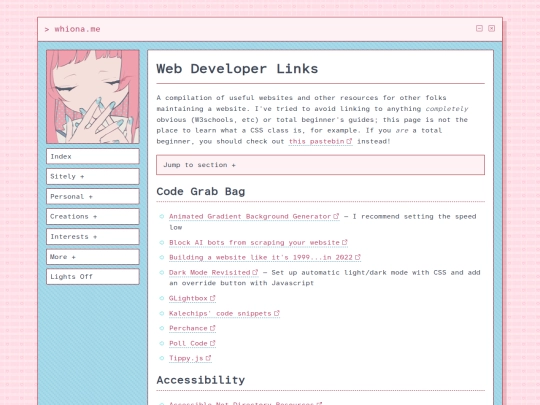Click the whiona.me title text
Image resolution: width=540 pixels, height=405 pixels.
[x=77, y=29]
